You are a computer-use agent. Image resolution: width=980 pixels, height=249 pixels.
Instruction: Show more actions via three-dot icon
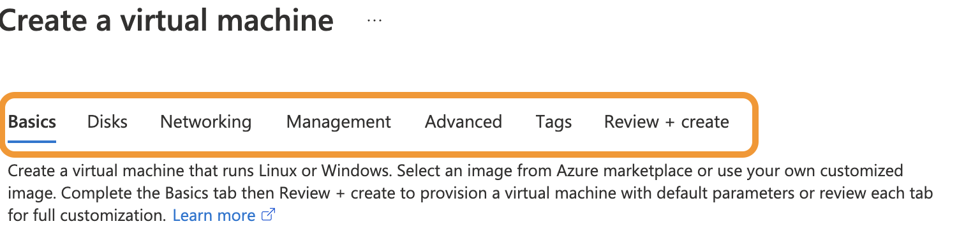375,20
